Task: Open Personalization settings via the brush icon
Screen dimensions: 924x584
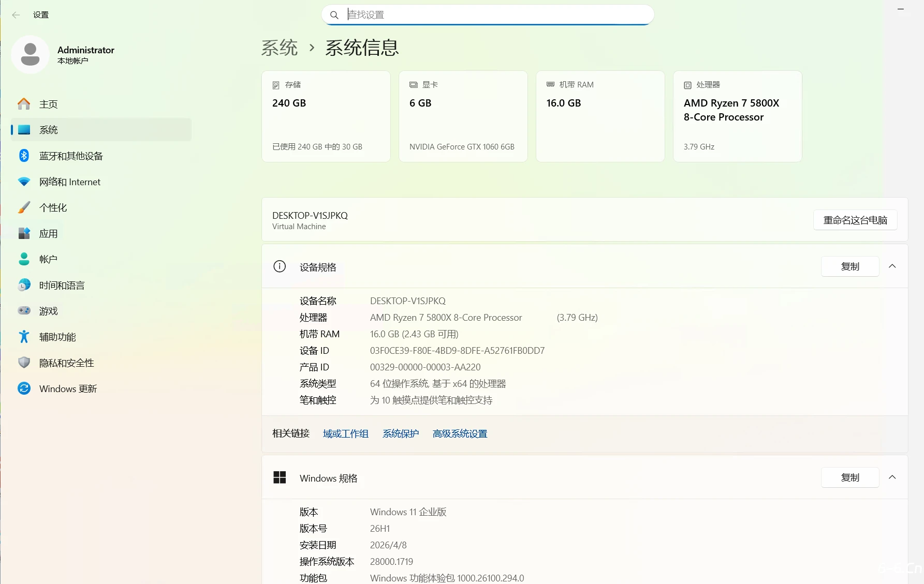Action: click(24, 207)
